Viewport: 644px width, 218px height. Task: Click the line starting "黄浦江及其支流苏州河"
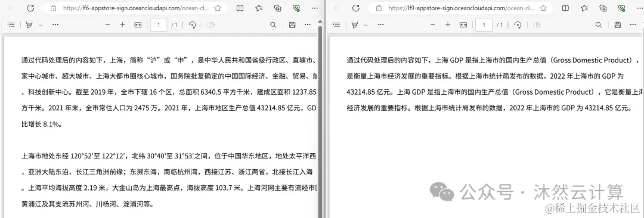click(x=87, y=204)
